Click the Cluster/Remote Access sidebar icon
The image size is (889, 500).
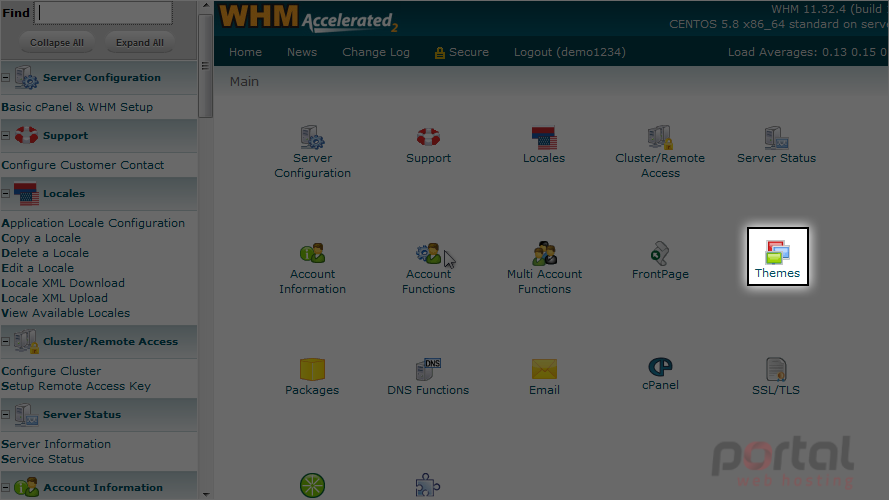[26, 341]
